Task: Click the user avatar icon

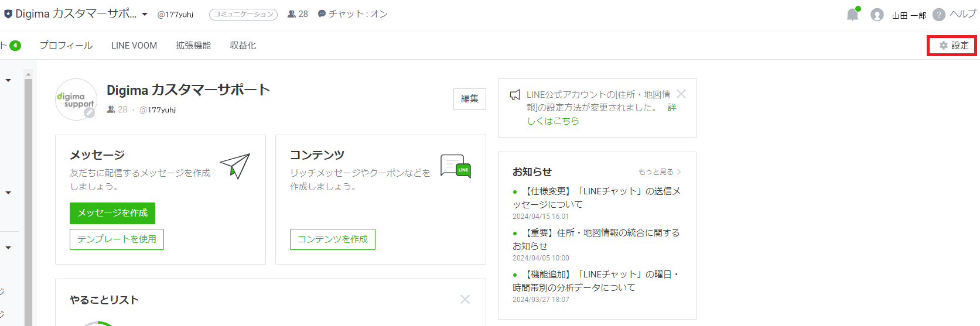Action: [x=877, y=15]
